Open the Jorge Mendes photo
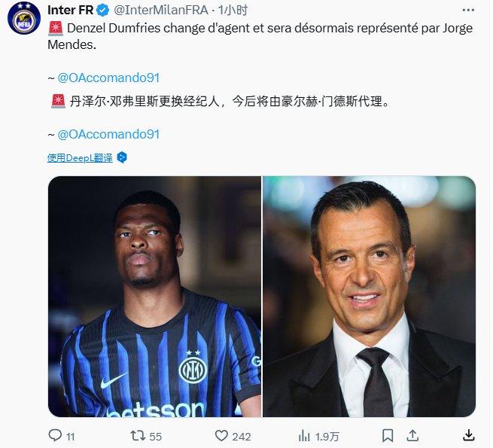The width and height of the screenshot is (493, 448). point(369,297)
